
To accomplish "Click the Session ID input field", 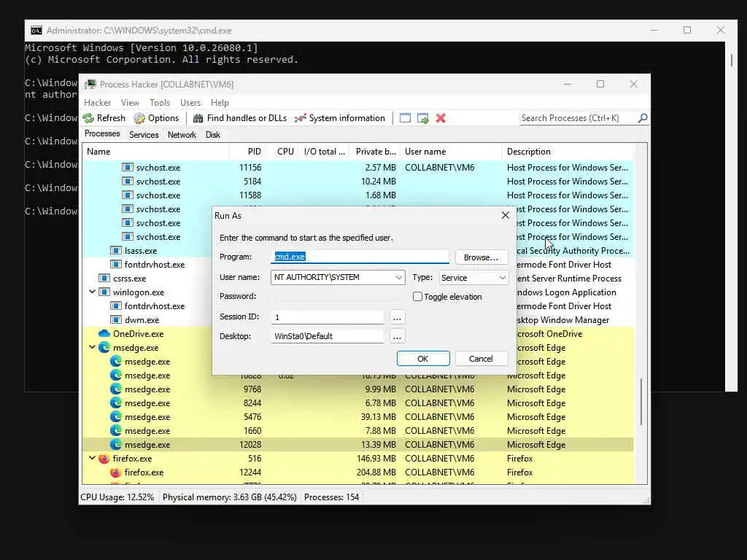I will 328,317.
